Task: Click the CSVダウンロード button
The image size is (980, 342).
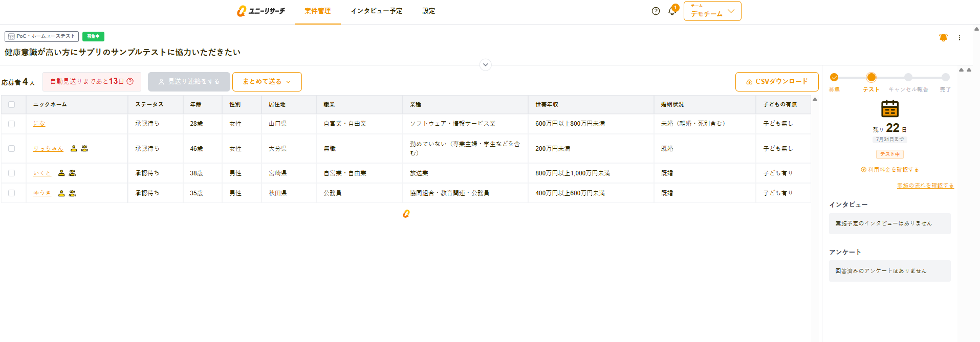Action: point(776,82)
